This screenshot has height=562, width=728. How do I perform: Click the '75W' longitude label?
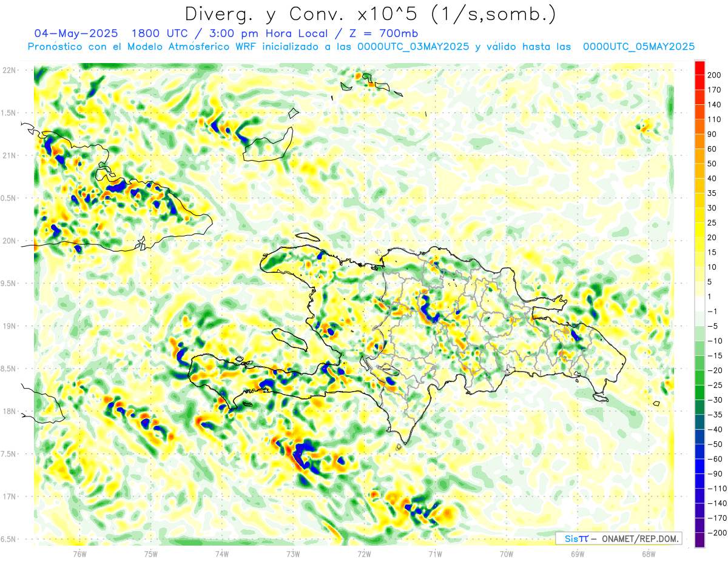pyautogui.click(x=151, y=554)
